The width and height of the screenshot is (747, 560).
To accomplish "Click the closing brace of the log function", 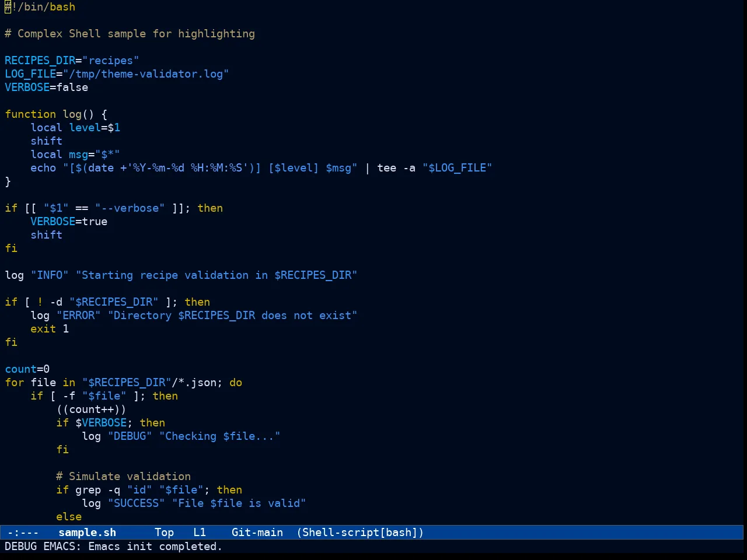I will click(x=8, y=181).
